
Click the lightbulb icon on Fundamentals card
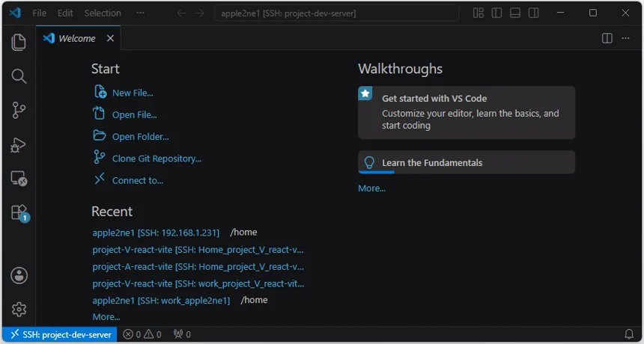pos(369,162)
